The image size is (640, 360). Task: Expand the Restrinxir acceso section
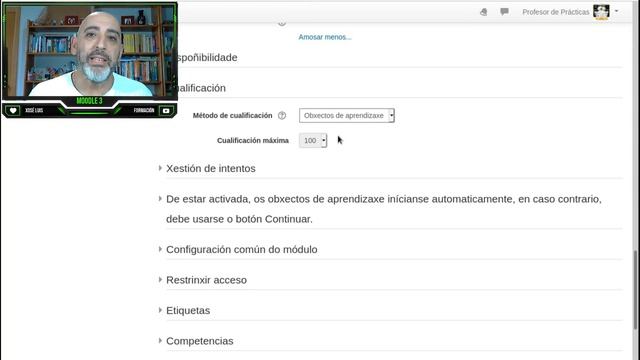[x=206, y=280]
